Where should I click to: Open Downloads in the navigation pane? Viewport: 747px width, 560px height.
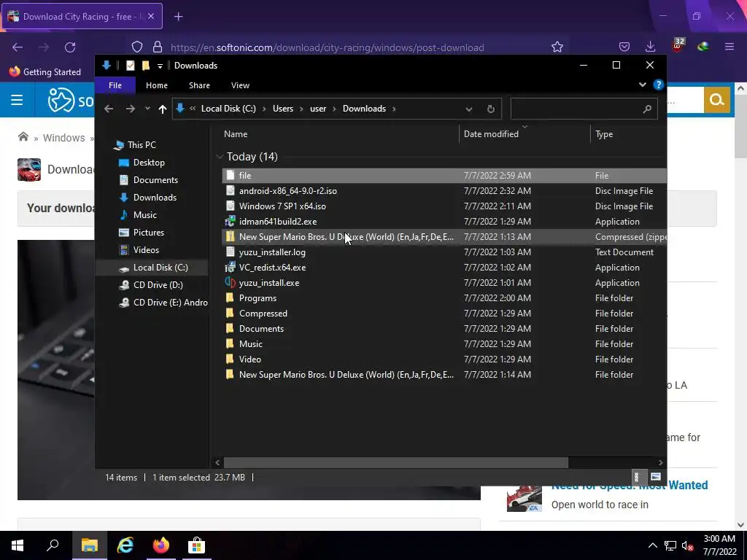(x=155, y=197)
